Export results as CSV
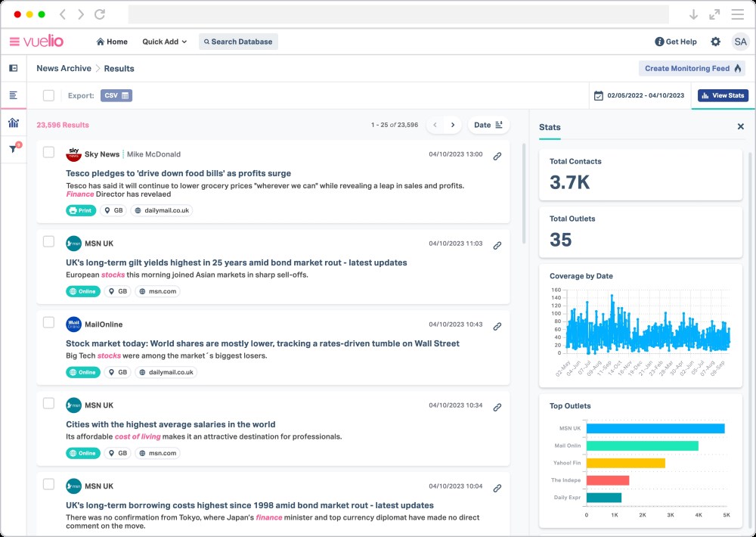This screenshot has height=537, width=756. pyautogui.click(x=116, y=95)
